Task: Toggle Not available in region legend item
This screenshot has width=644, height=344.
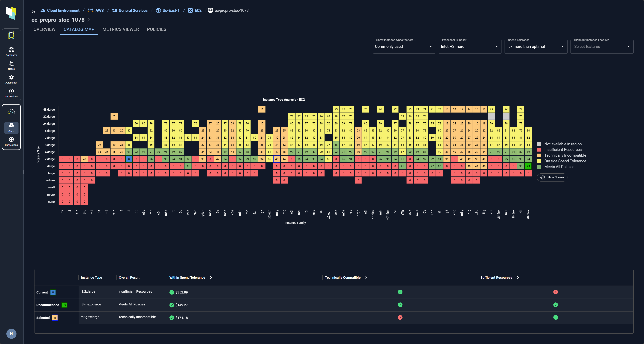Action: (563, 144)
